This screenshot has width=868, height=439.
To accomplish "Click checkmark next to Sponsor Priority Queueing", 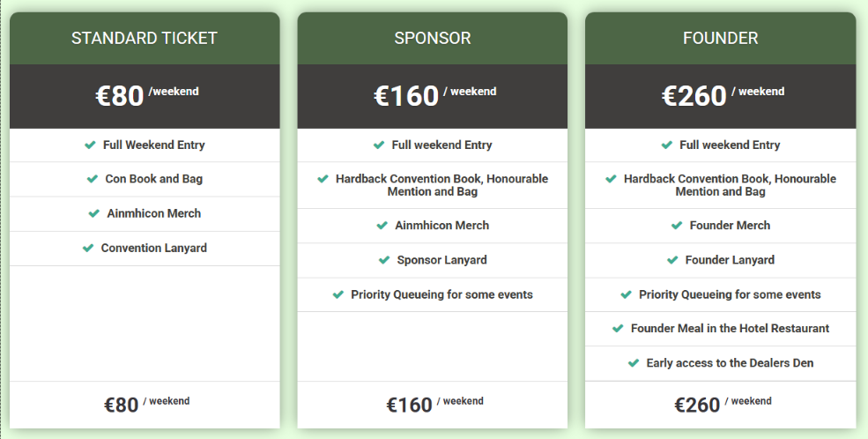I will pyautogui.click(x=338, y=294).
